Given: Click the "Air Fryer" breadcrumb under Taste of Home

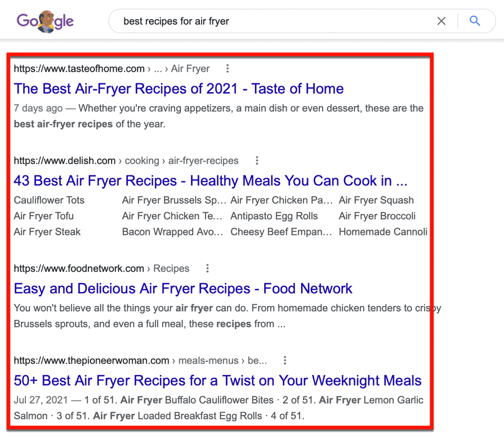Looking at the screenshot, I should click(190, 68).
